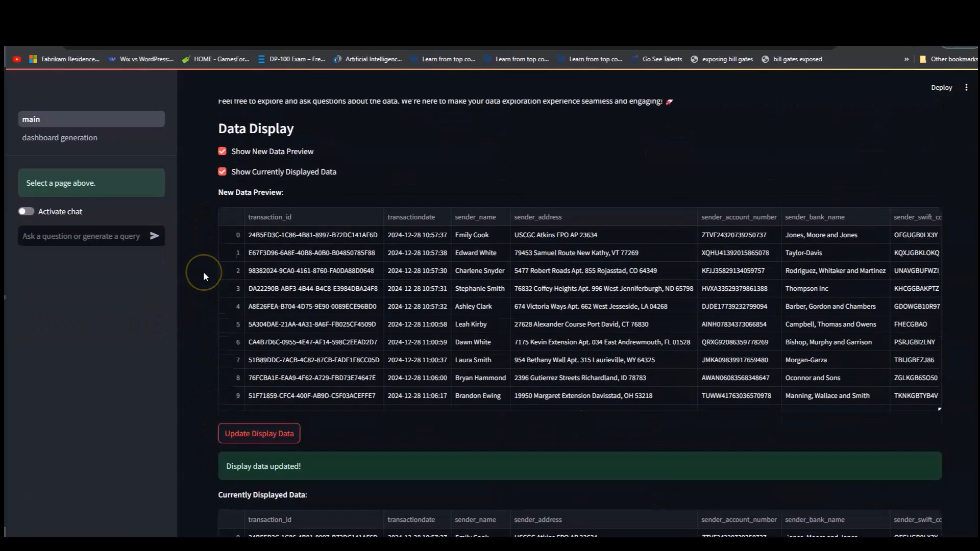
Task: Click the send arrow in chat input
Action: (154, 236)
